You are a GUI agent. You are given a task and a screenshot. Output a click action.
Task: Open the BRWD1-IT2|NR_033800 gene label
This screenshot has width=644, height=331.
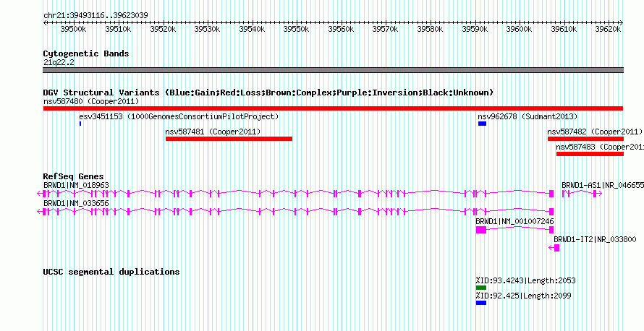tap(595, 239)
